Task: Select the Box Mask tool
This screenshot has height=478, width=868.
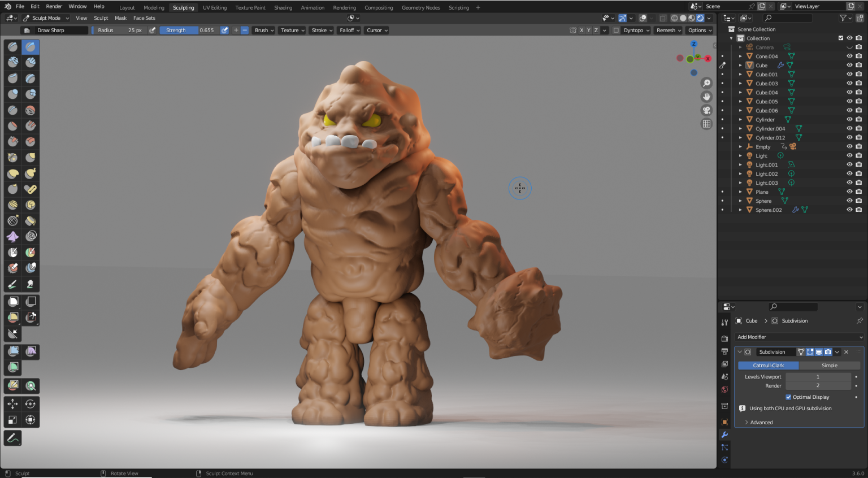Action: pos(13,302)
